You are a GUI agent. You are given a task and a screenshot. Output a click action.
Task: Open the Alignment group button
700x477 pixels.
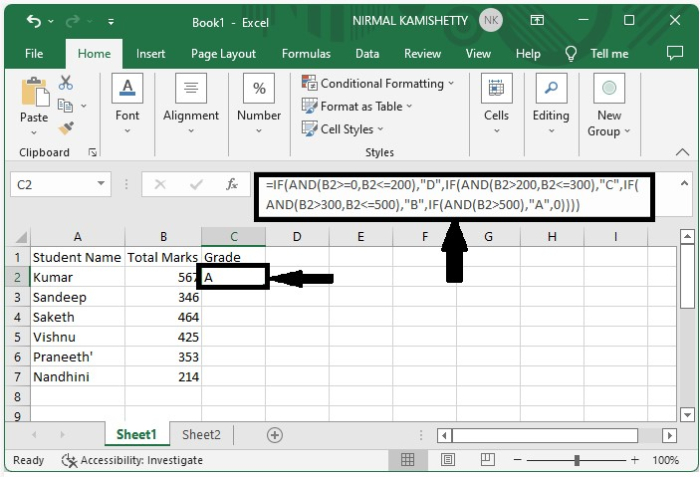(191, 105)
